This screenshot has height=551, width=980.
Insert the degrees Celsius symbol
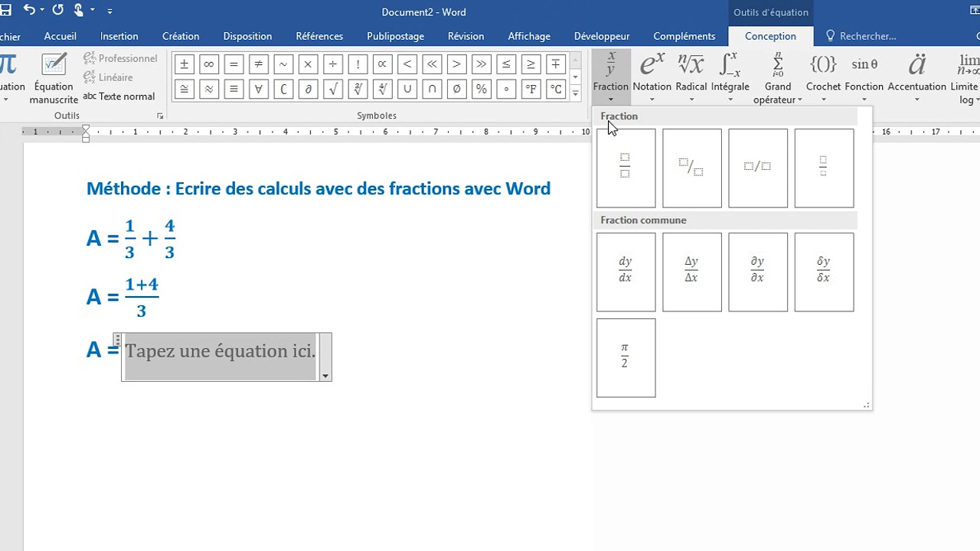click(557, 90)
